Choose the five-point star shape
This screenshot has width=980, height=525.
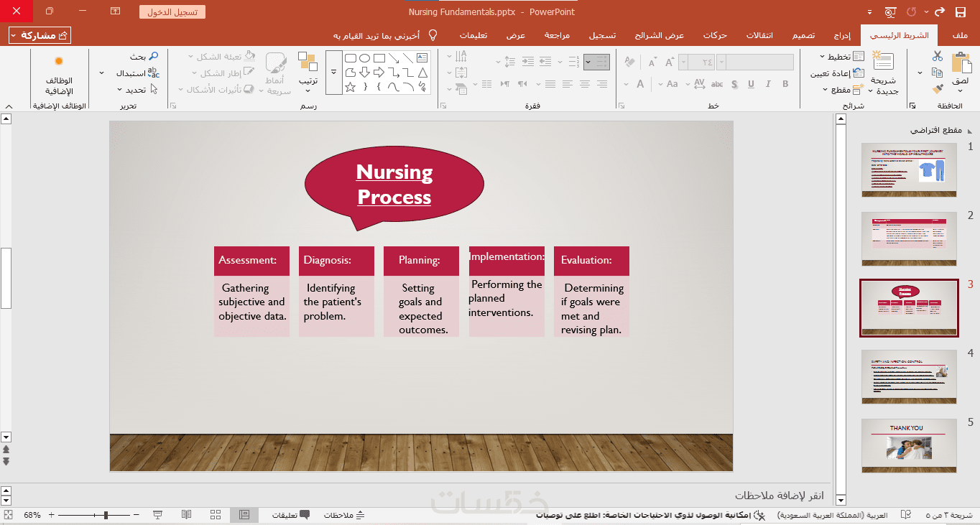click(x=351, y=87)
